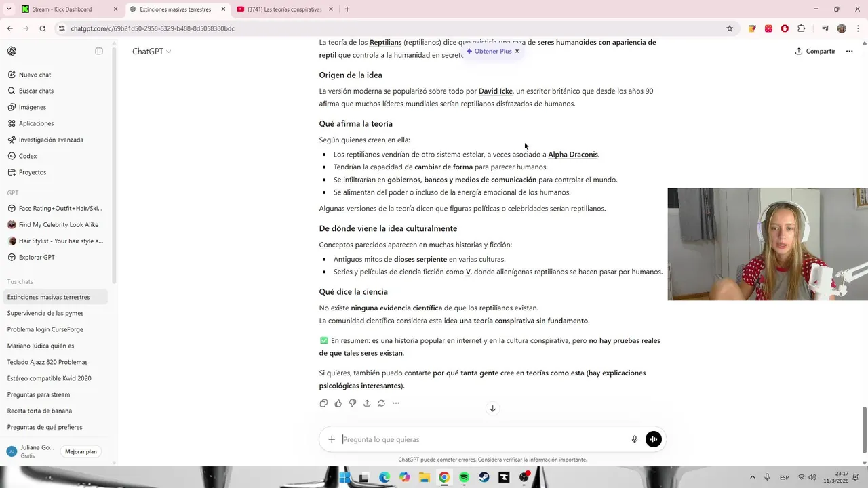Click the Mejorar plan button
868x488 pixels.
click(x=81, y=451)
